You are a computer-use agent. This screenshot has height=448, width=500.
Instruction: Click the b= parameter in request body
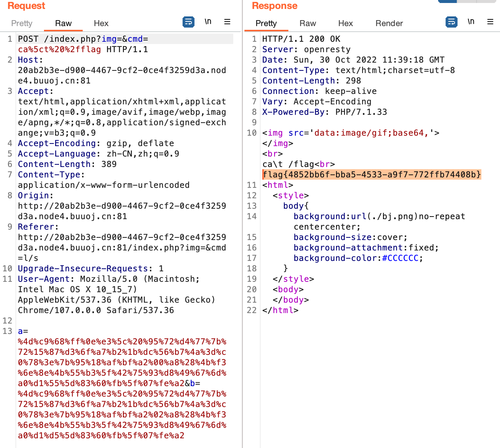195,383
